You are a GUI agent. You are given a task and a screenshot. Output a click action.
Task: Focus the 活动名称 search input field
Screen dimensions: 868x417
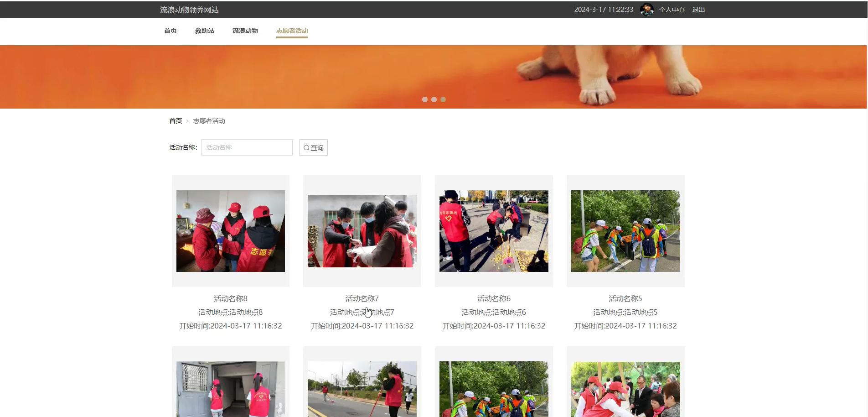tap(247, 147)
